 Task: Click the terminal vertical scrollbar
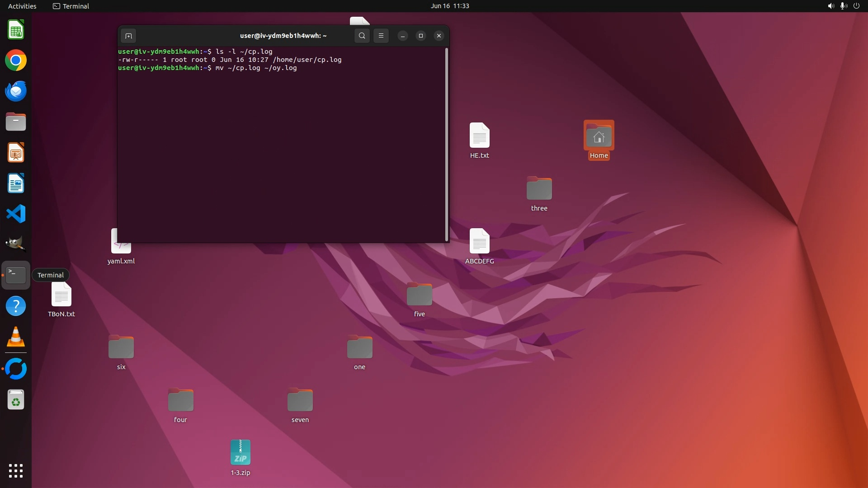click(x=447, y=145)
